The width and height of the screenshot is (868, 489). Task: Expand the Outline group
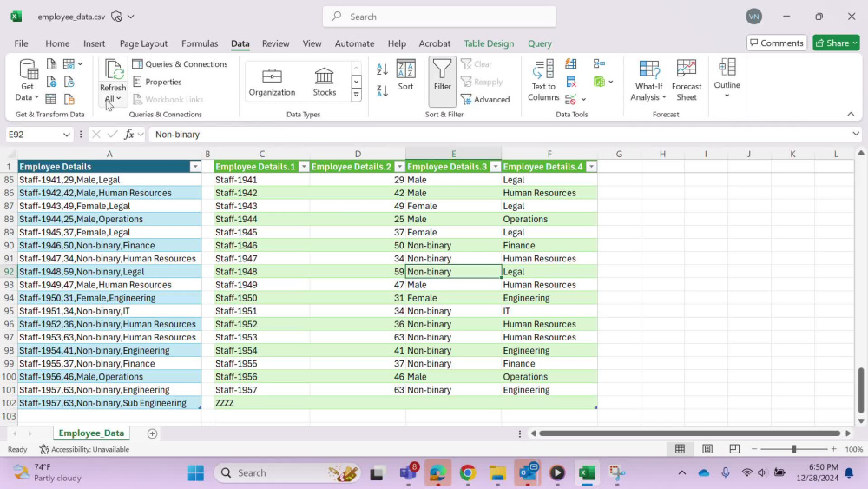tap(727, 79)
